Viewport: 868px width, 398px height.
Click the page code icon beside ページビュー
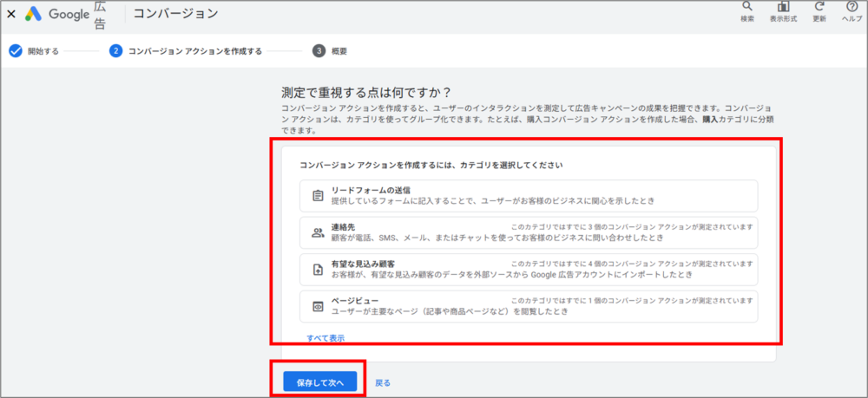pyautogui.click(x=318, y=306)
